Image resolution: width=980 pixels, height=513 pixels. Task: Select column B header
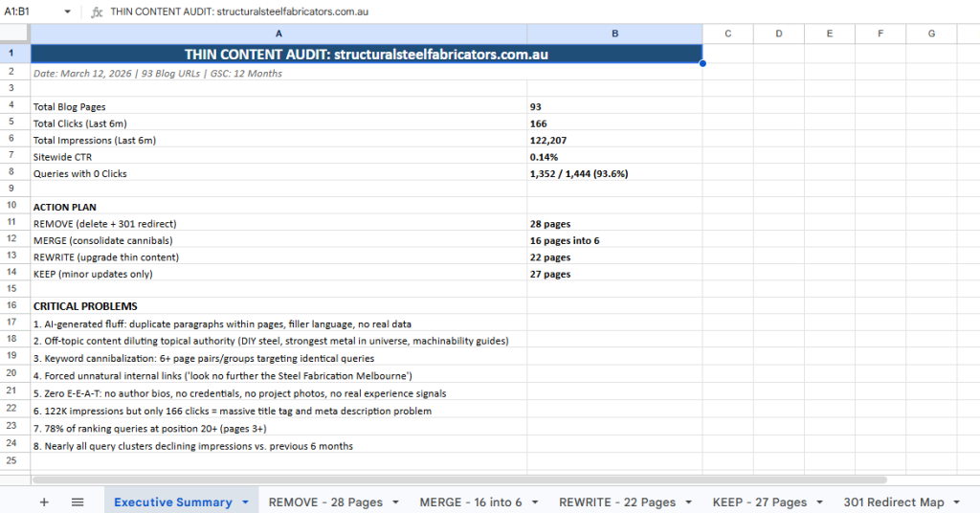615,33
